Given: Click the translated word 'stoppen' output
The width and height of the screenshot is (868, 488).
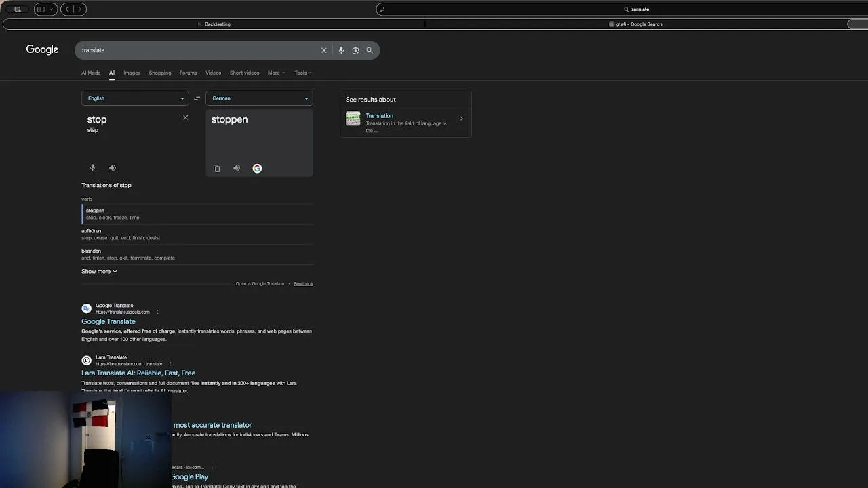Looking at the screenshot, I should (229, 119).
